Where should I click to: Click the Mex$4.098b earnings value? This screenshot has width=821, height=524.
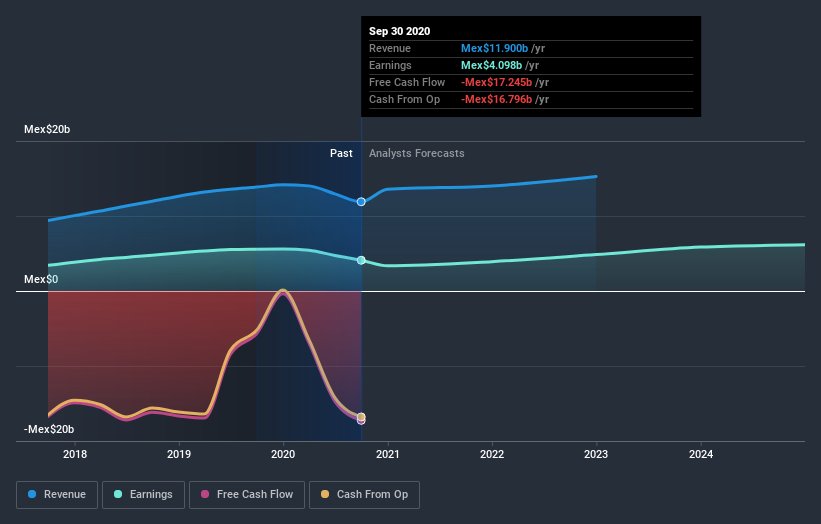coord(491,65)
